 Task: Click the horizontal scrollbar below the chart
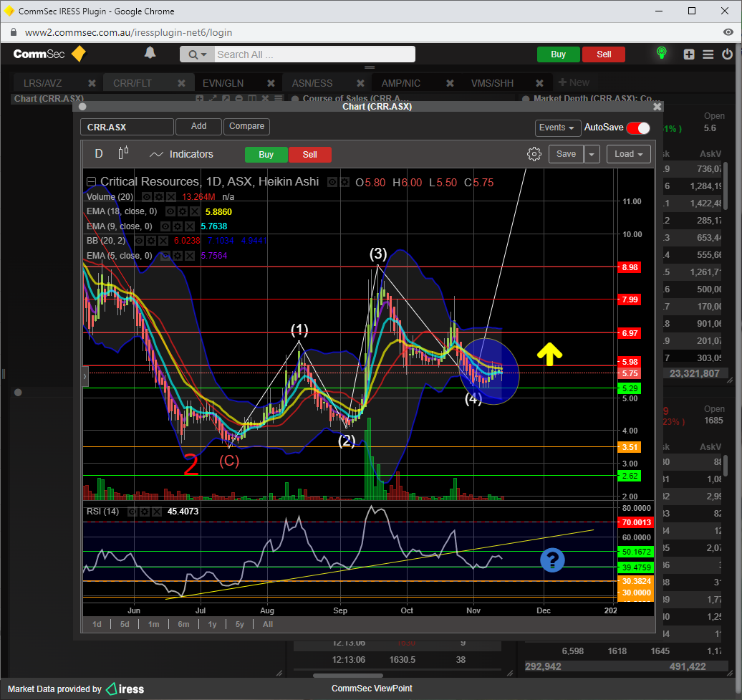point(348,676)
